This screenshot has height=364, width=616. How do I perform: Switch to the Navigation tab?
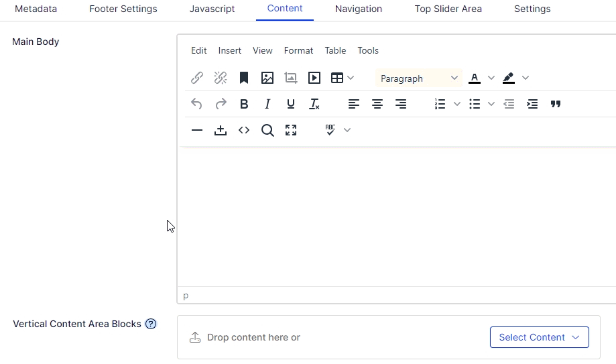359,9
